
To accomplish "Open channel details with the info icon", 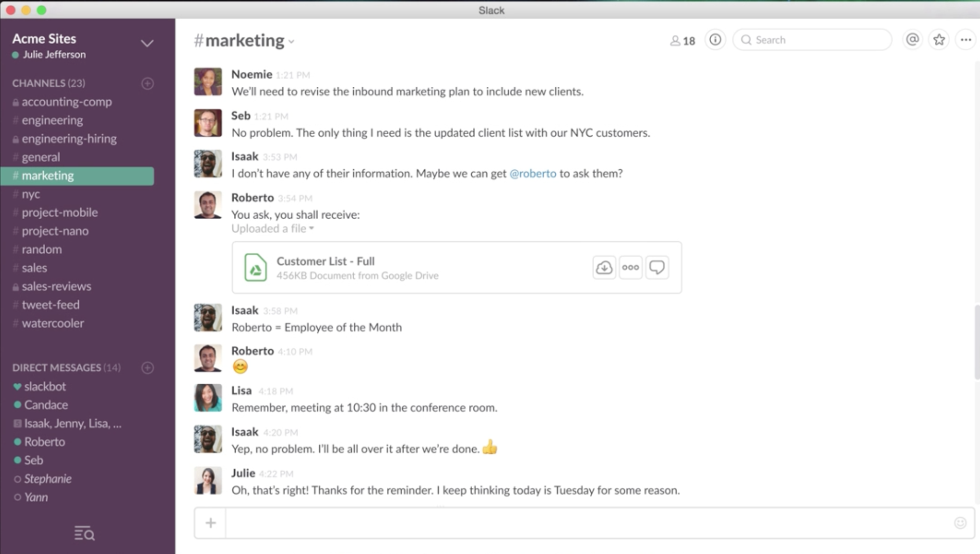I will tap(715, 40).
